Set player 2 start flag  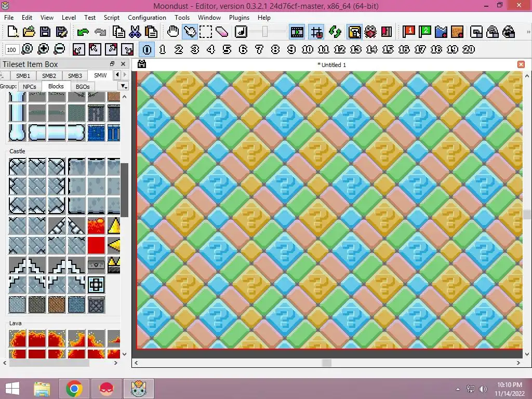point(424,32)
